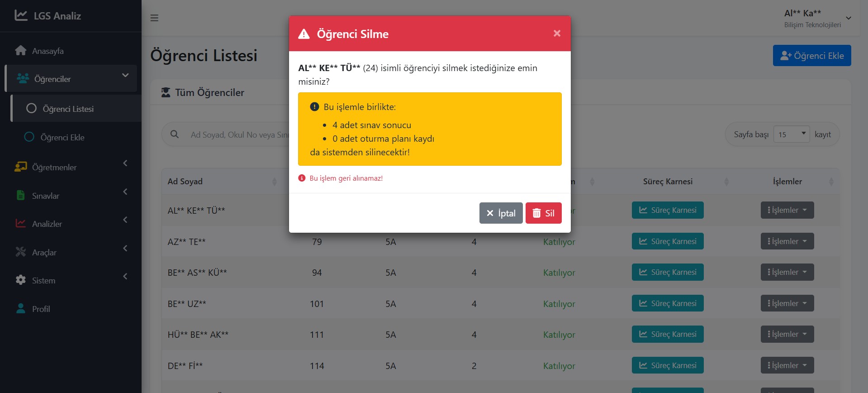
Task: Click the LGS Analiz chart logo
Action: [21, 15]
